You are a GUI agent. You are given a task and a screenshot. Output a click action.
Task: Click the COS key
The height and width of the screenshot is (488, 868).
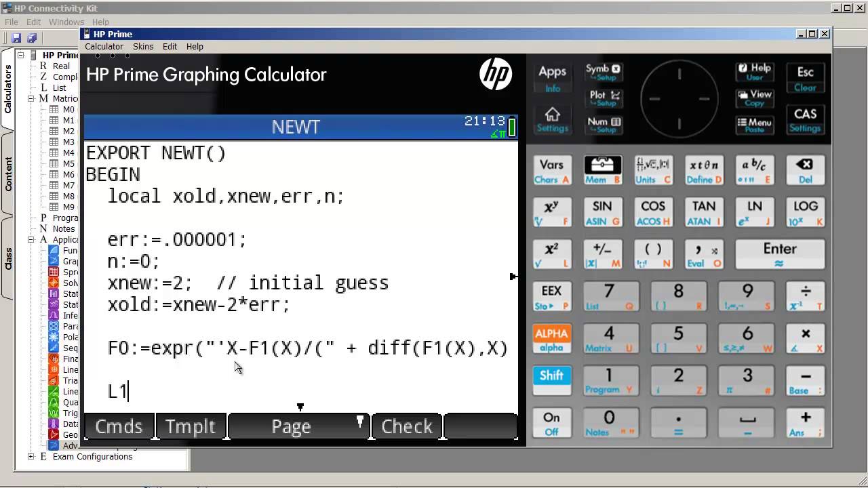[653, 213]
